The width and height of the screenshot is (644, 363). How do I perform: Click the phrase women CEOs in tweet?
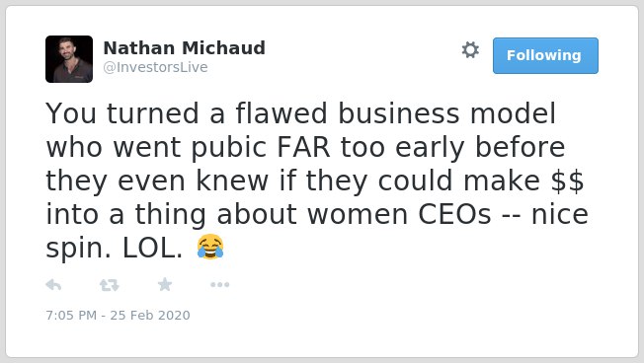[399, 214]
